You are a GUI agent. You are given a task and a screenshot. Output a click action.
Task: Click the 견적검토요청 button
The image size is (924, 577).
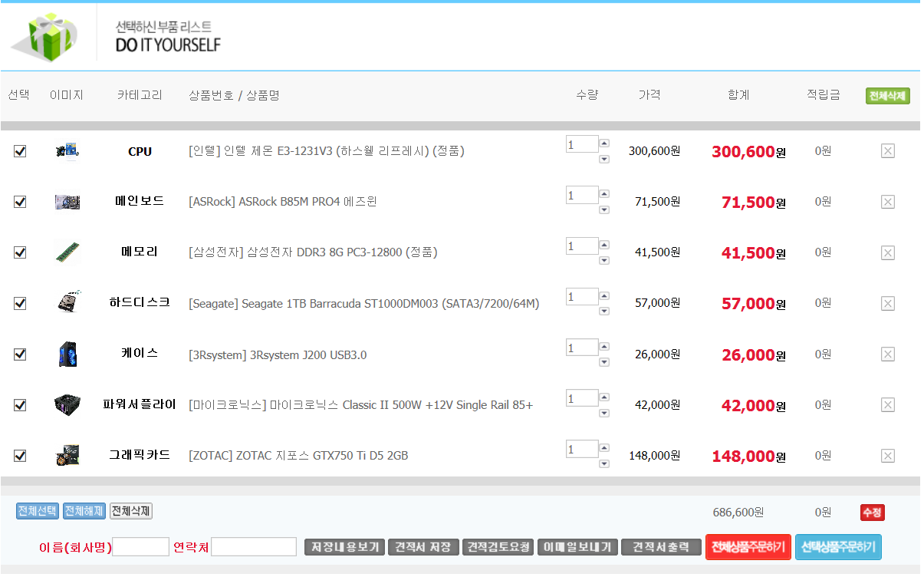pos(498,547)
